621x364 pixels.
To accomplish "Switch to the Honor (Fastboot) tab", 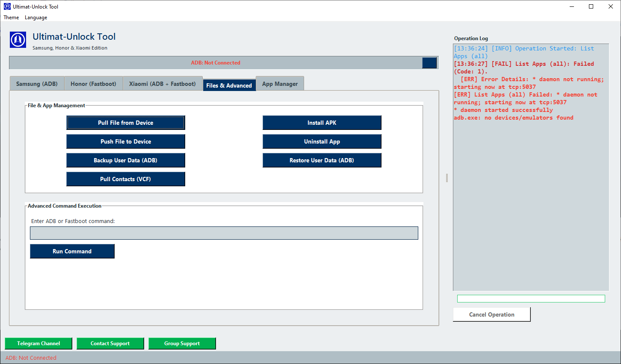I will [93, 83].
